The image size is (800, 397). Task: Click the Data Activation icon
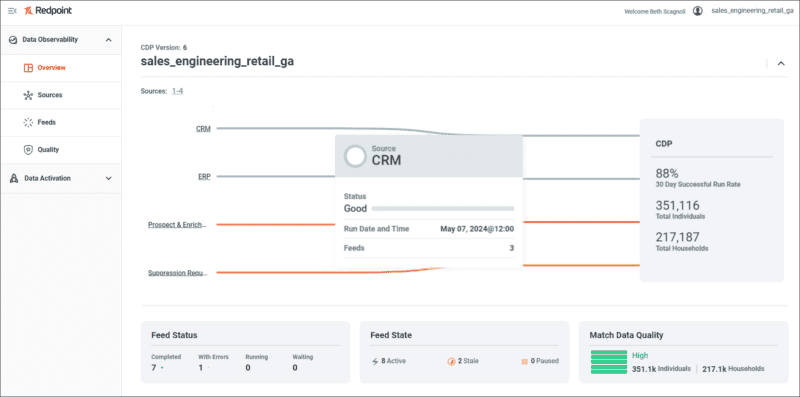[14, 178]
